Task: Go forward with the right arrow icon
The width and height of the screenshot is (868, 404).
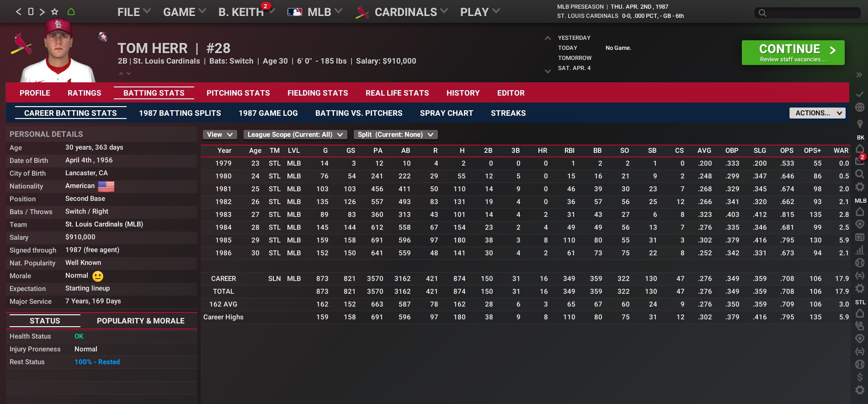Action: click(x=42, y=12)
